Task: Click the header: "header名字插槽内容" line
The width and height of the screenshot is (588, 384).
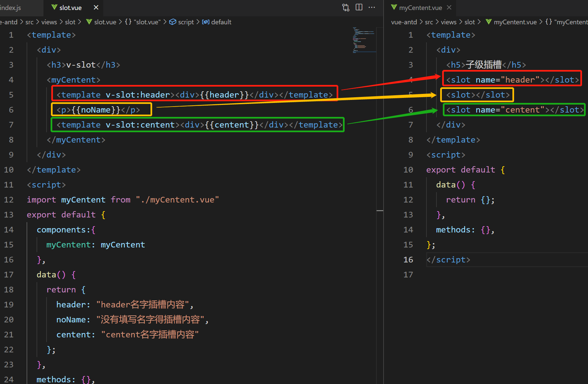Action: coord(125,305)
